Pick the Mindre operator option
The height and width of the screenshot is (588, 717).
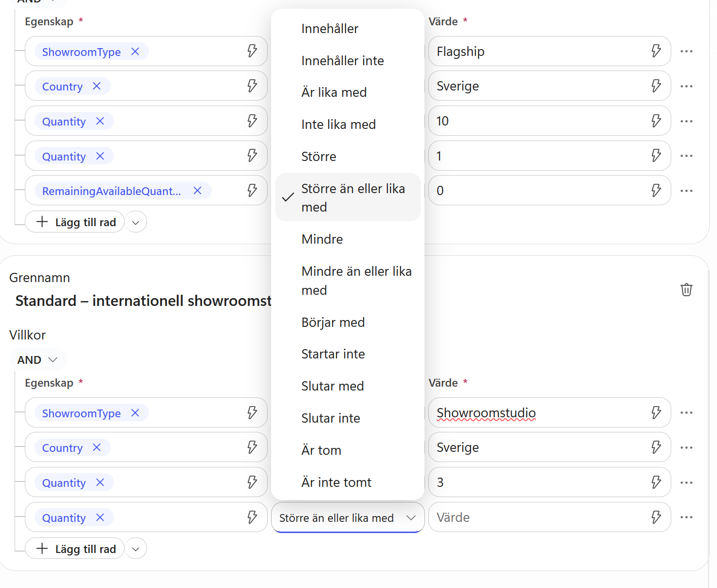click(348, 239)
